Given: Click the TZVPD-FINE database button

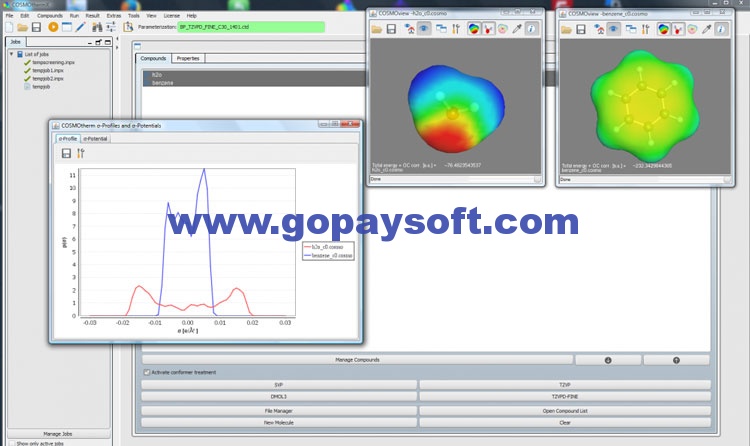Looking at the screenshot, I should coord(565,397).
